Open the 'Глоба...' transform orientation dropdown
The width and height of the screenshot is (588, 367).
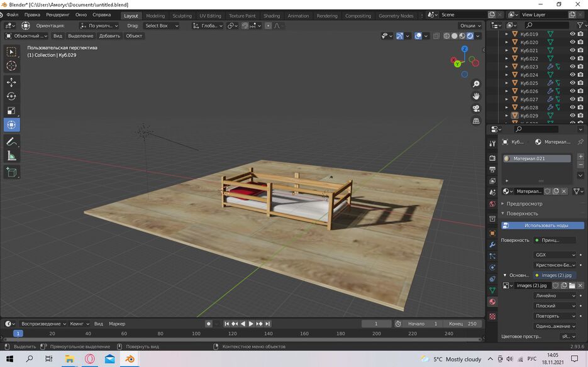[x=208, y=26]
